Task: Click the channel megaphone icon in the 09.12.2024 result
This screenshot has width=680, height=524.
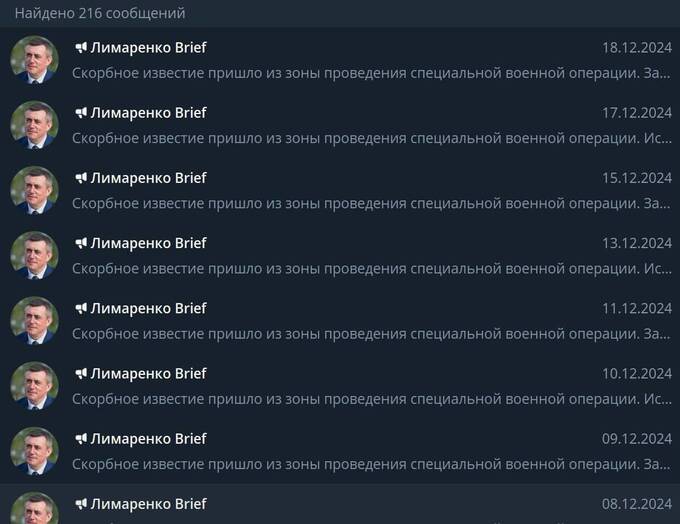Action: click(x=81, y=439)
